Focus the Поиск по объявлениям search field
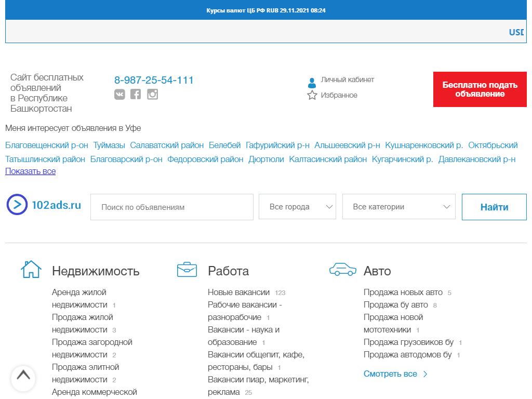Screen dimensions: 532x399 tap(171, 207)
